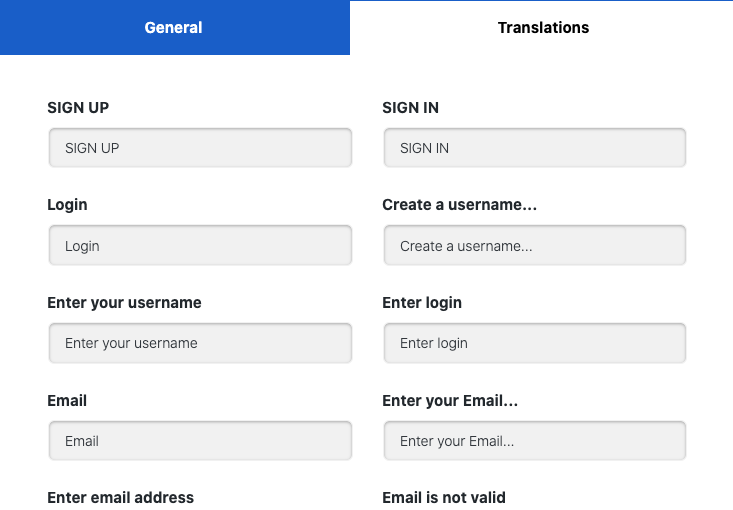Screen dimensions: 733x510
Task: Click the bold 'Enter your username' label
Action: (124, 303)
